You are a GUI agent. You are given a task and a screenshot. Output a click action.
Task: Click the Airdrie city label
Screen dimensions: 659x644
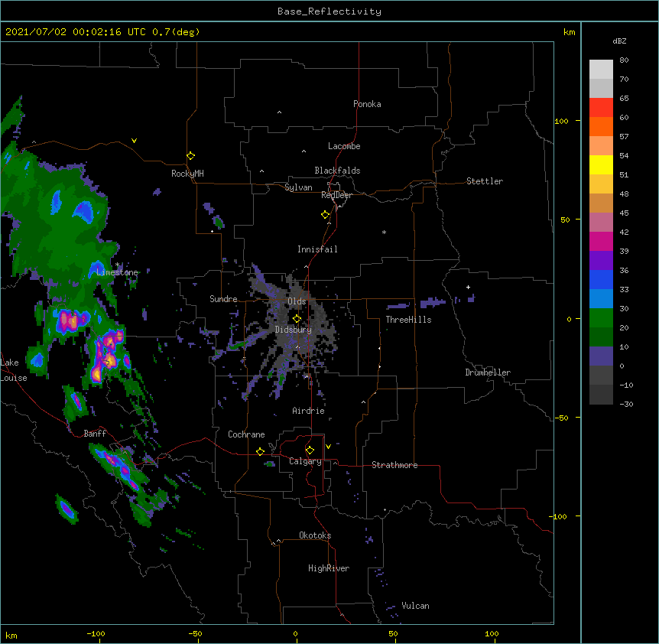click(308, 411)
